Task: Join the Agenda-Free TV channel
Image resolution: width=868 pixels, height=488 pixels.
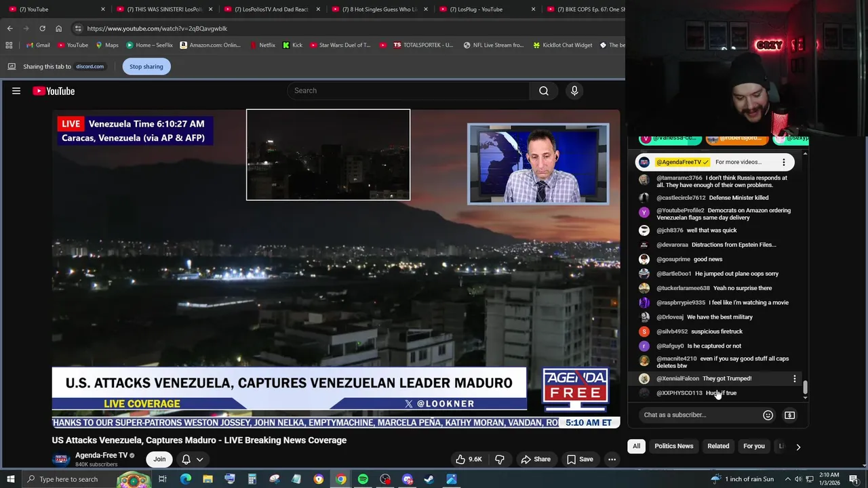Action: coord(159,459)
